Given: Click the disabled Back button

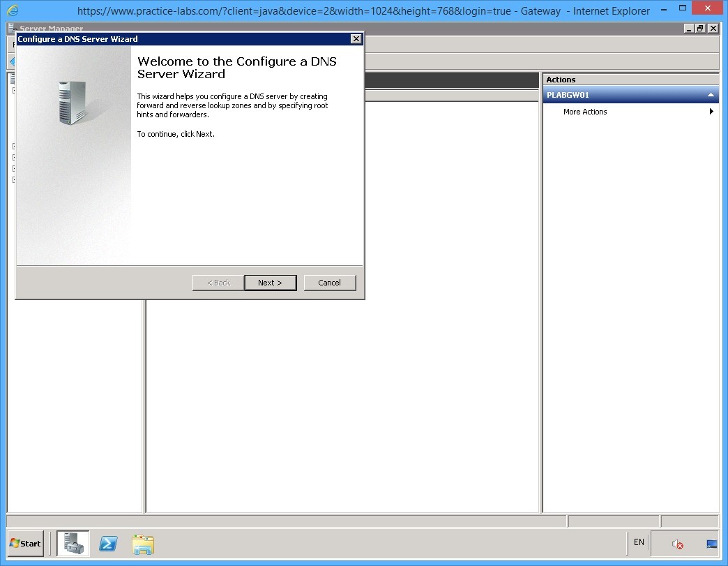Looking at the screenshot, I should [x=217, y=283].
